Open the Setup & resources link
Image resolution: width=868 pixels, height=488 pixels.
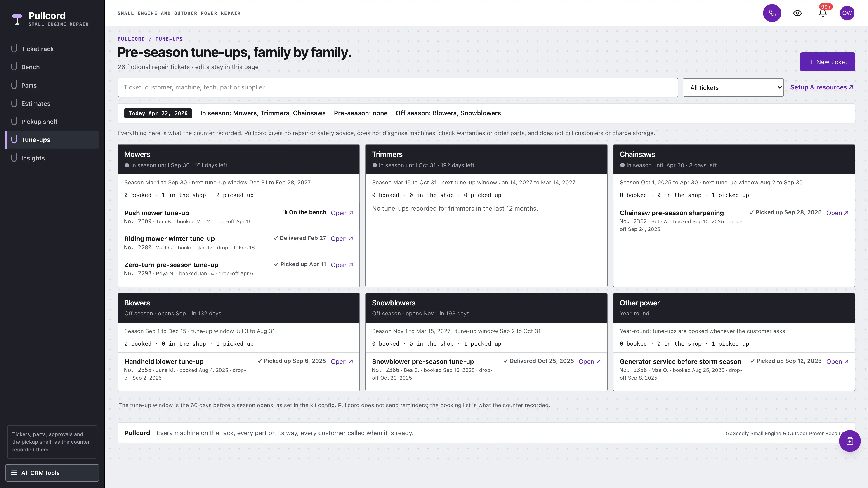821,87
